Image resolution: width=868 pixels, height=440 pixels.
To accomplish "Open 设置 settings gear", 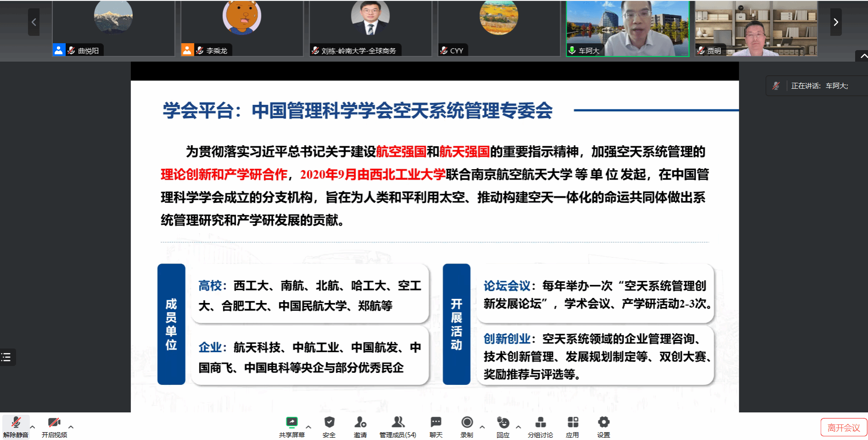I will (603, 423).
